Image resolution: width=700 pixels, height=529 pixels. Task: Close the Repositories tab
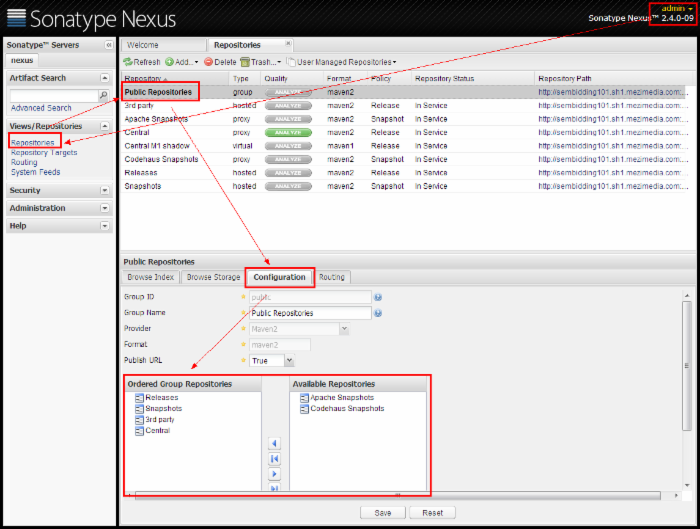point(288,43)
